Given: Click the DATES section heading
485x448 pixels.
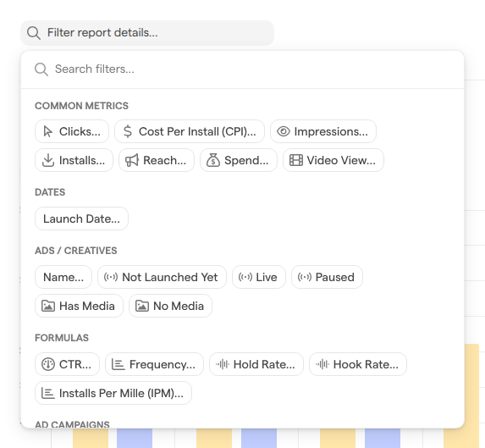Looking at the screenshot, I should point(50,192).
